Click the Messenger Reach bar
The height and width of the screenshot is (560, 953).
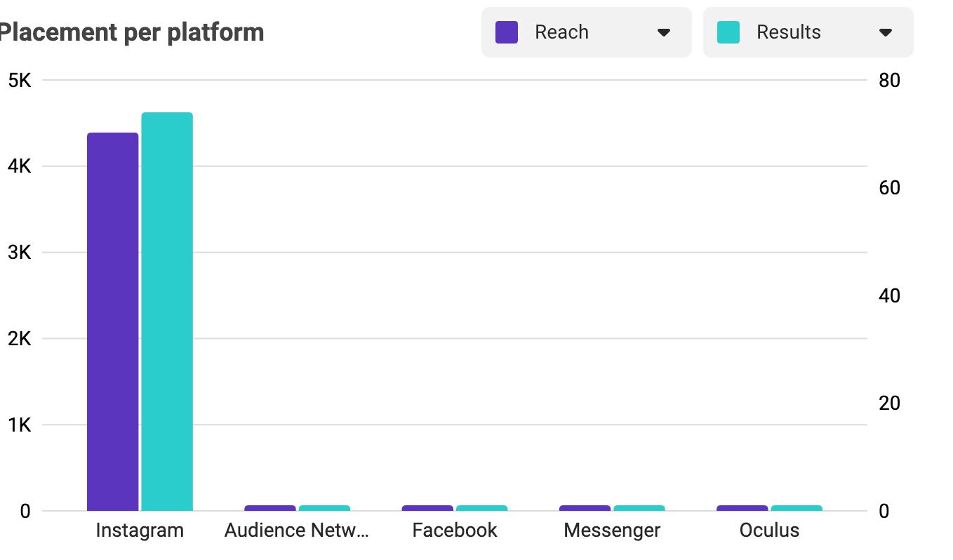[x=585, y=507]
